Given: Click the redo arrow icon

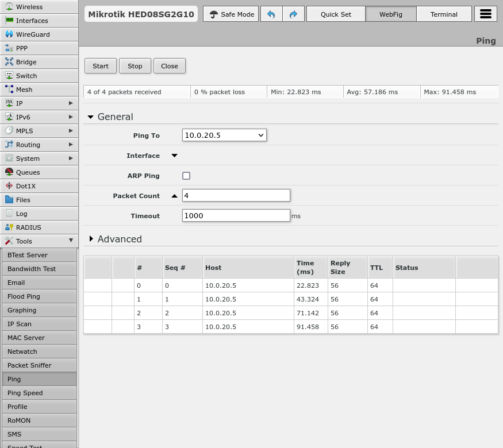Looking at the screenshot, I should coord(293,14).
